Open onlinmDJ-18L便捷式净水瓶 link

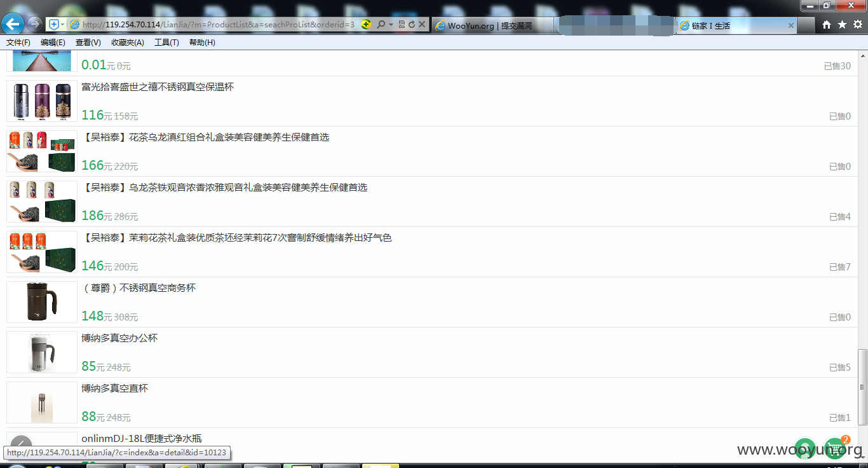[x=142, y=438]
